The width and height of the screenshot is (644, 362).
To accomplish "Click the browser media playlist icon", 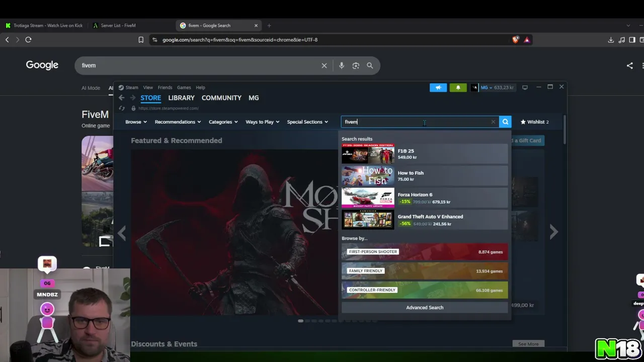I will click(622, 40).
